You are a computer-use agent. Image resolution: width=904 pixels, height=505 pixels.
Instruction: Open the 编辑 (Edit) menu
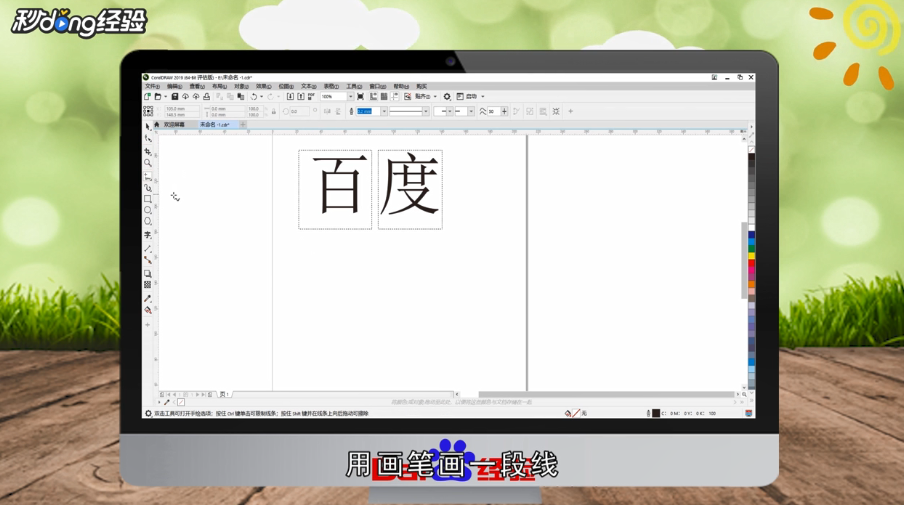(175, 86)
